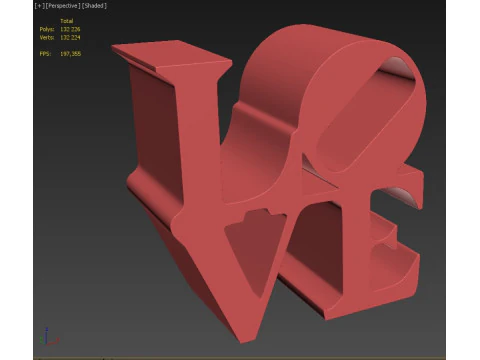Click the 'Total' statistics header text

point(67,21)
